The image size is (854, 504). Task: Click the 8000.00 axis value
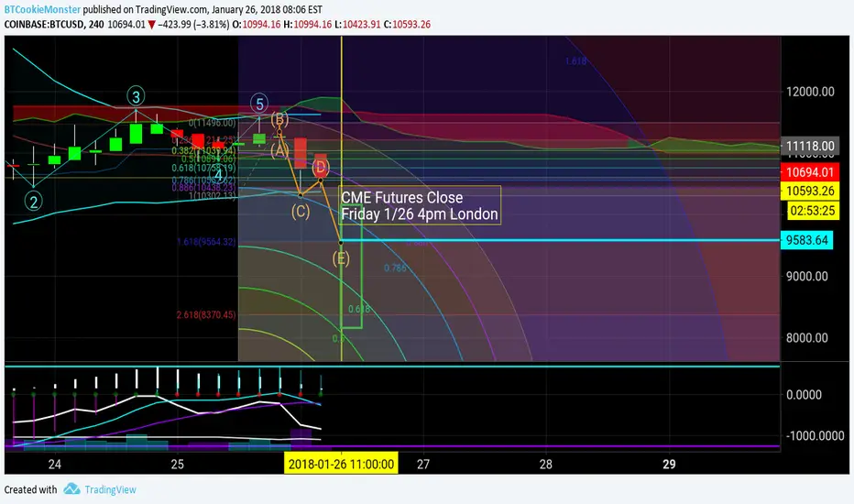coord(806,338)
